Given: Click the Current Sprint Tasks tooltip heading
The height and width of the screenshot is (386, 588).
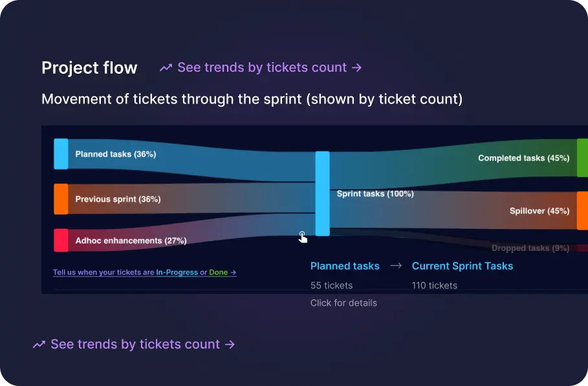Looking at the screenshot, I should 463,266.
